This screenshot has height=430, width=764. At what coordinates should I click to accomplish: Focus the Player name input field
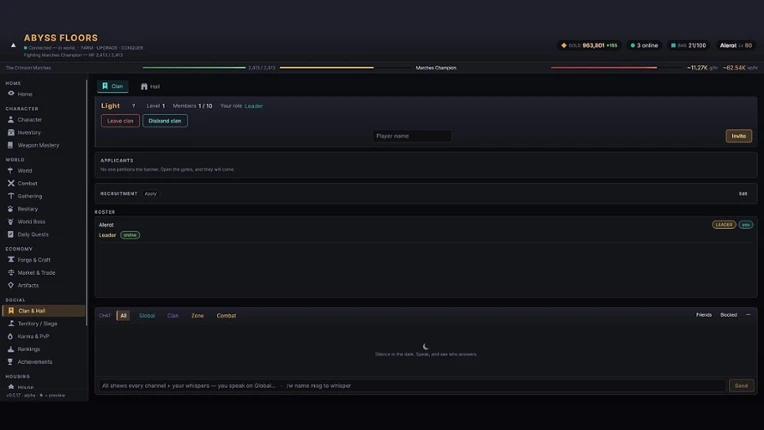click(412, 136)
